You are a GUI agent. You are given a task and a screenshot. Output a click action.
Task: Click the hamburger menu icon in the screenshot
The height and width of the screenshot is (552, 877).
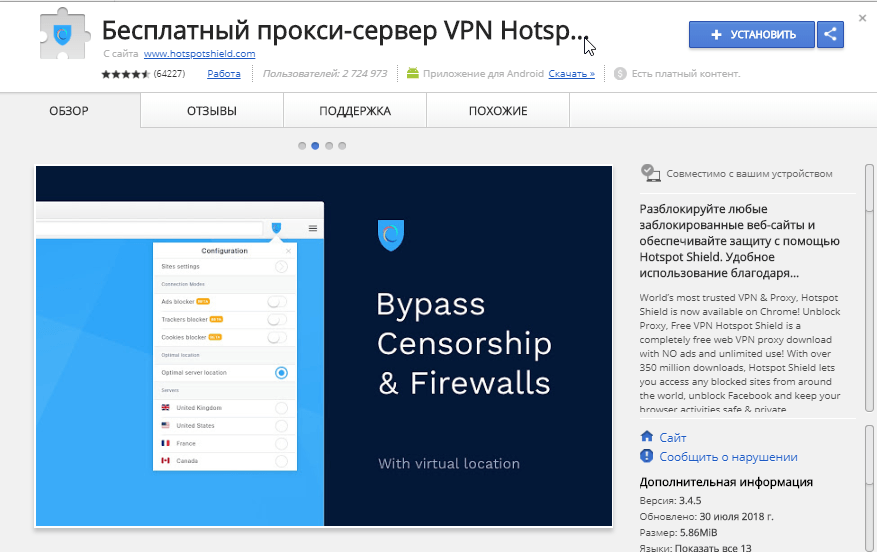(313, 228)
